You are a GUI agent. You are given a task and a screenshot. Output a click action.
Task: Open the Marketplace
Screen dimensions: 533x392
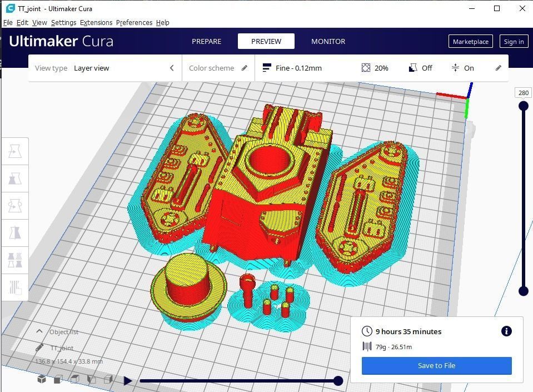pos(470,42)
